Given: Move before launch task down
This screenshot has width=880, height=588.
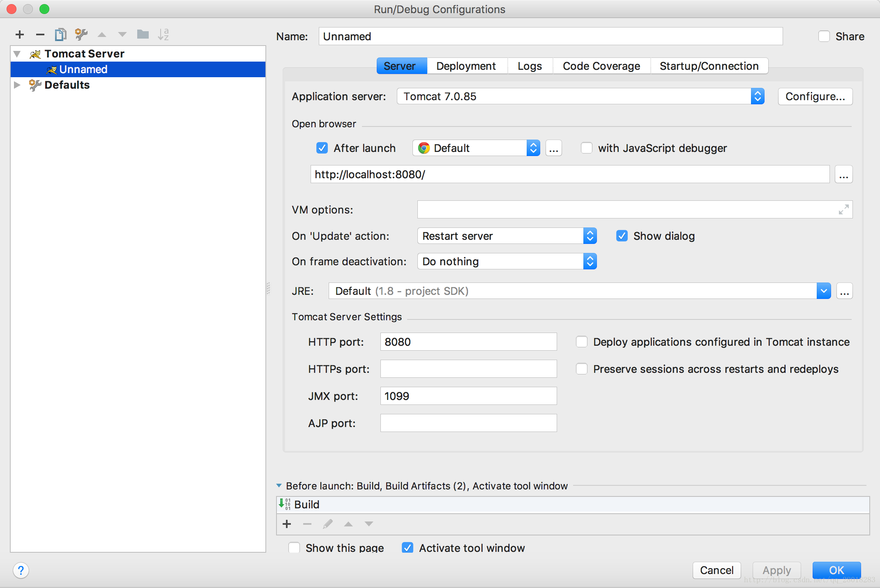Looking at the screenshot, I should pyautogui.click(x=369, y=524).
